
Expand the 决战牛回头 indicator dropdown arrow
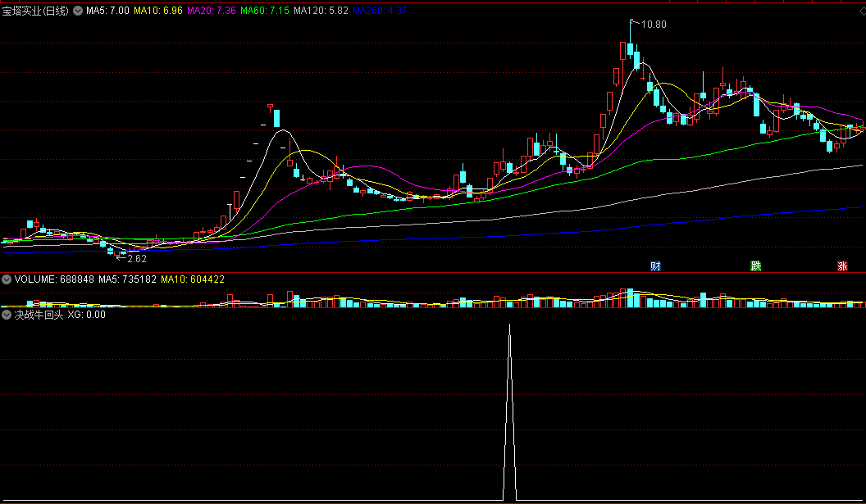click(x=7, y=315)
